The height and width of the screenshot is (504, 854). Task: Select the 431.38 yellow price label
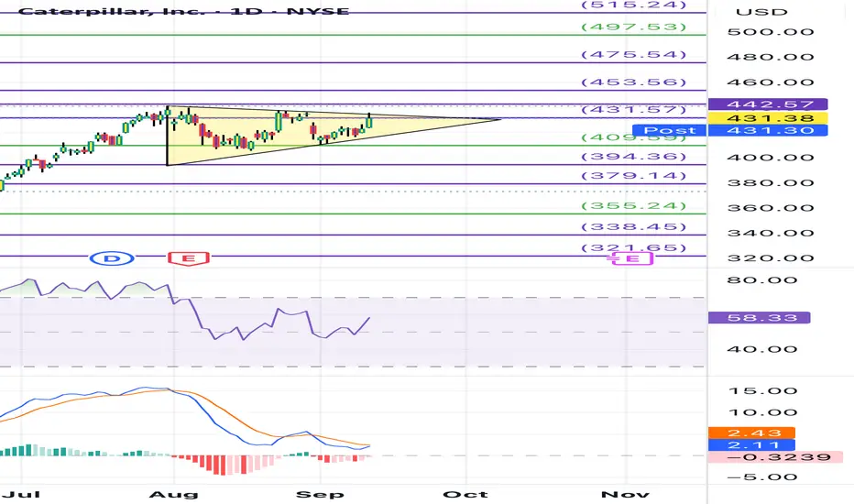click(x=767, y=117)
